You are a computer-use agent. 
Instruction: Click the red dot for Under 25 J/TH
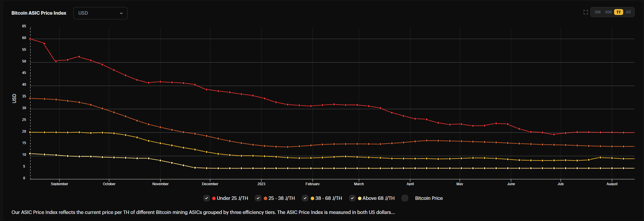pyautogui.click(x=214, y=198)
